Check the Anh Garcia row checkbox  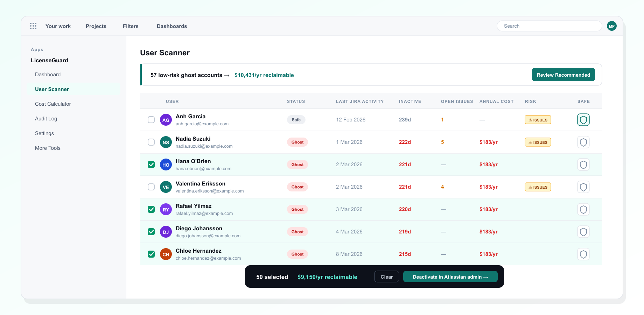151,120
